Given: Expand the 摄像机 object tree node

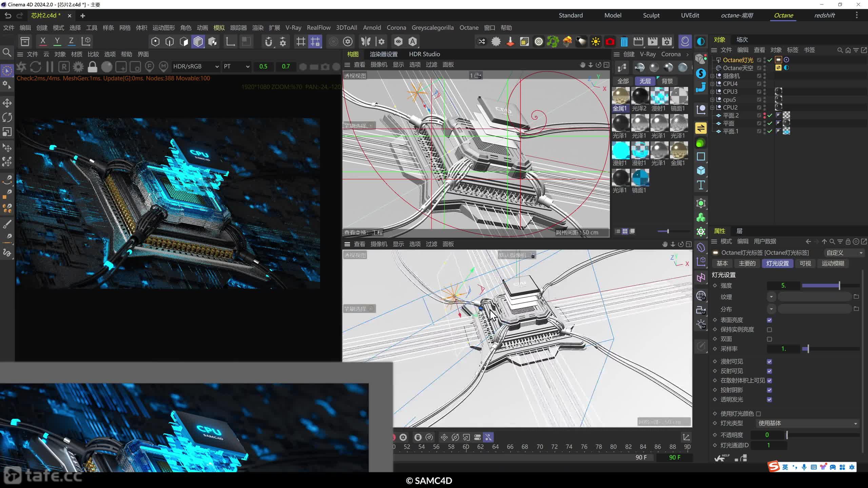Looking at the screenshot, I should tap(712, 76).
